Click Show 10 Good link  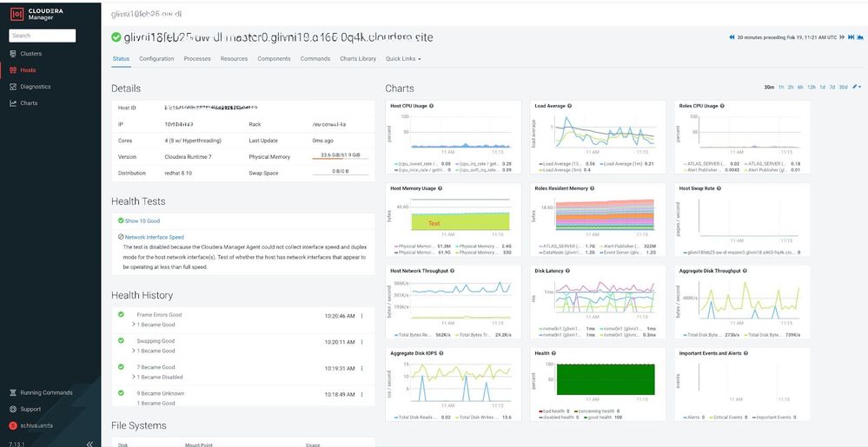pyautogui.click(x=142, y=220)
